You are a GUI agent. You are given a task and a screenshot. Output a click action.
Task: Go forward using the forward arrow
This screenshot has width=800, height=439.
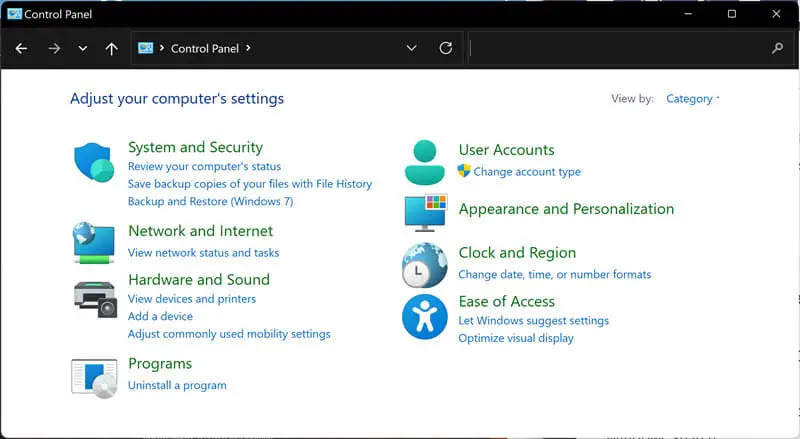click(x=54, y=48)
